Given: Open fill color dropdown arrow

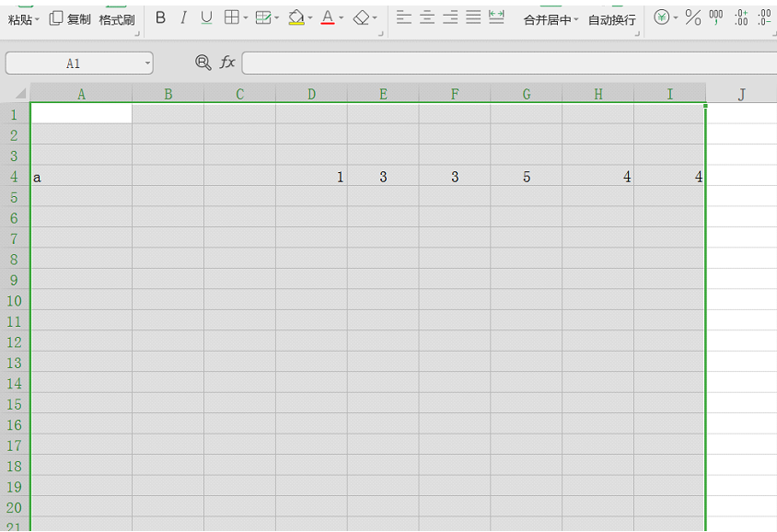Looking at the screenshot, I should click(x=310, y=18).
